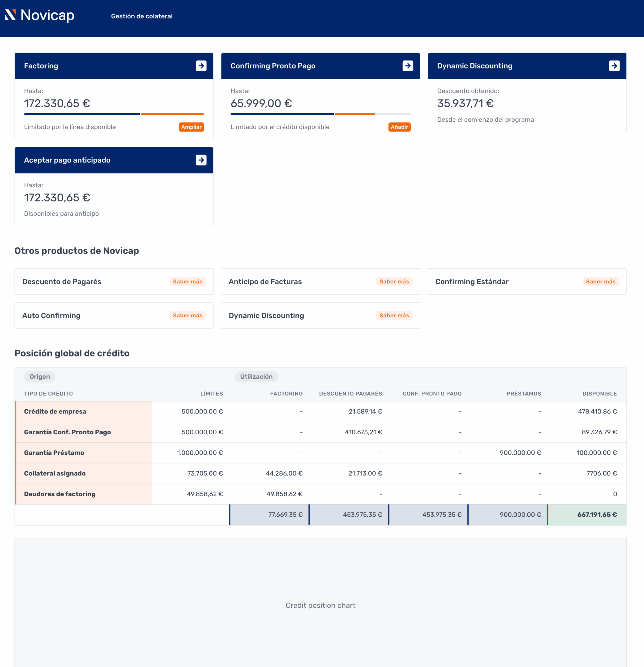Saber más for Descuento de Pagarés
The image size is (644, 667).
tap(187, 281)
